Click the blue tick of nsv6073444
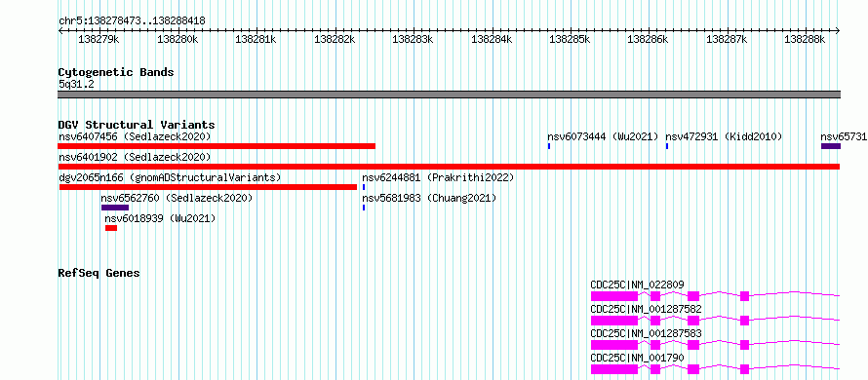868x380 pixels. [548, 146]
